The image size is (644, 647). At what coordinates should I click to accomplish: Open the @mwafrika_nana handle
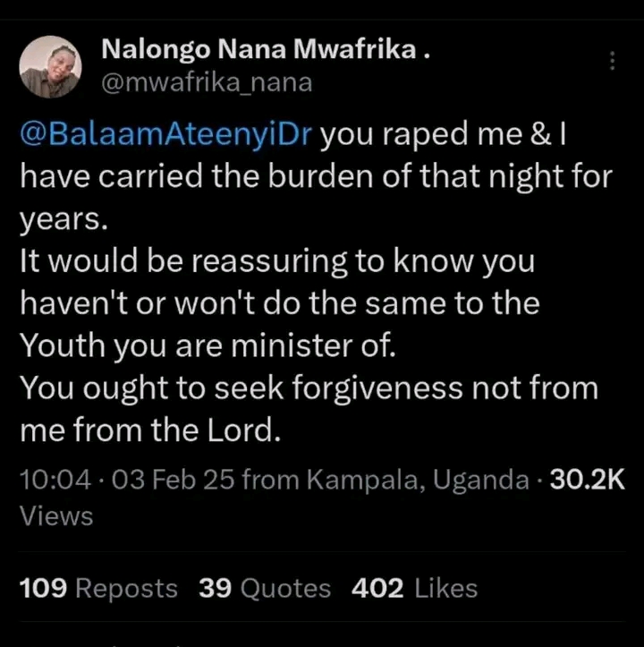207,83
